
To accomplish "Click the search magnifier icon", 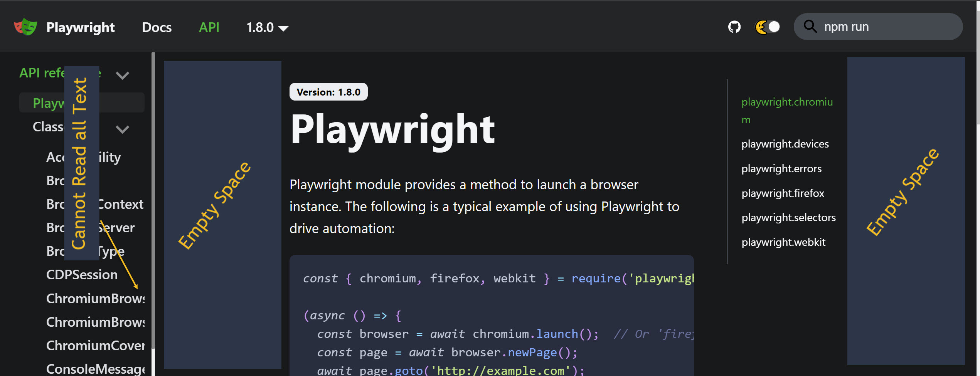I will pos(810,27).
